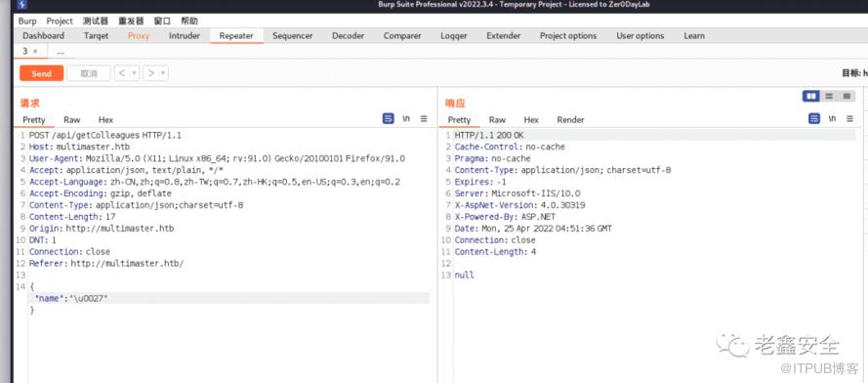Switch to the Logger tab
The image size is (868, 383).
pyautogui.click(x=454, y=35)
